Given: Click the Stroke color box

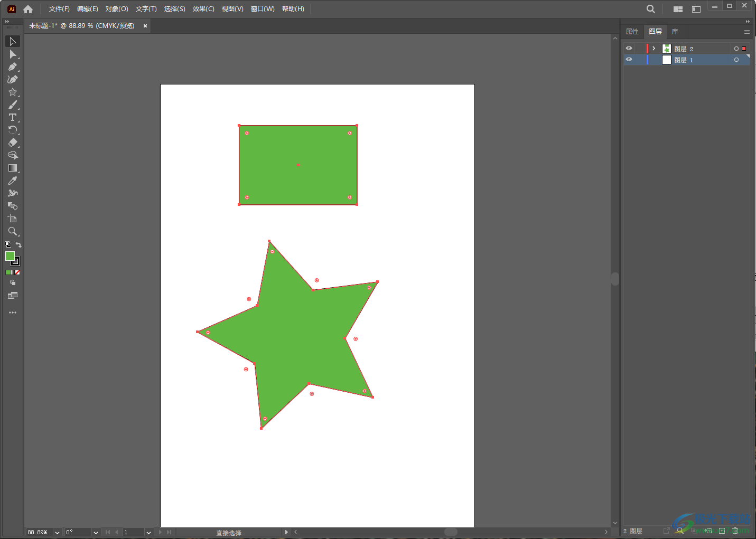Looking at the screenshot, I should point(16,261).
